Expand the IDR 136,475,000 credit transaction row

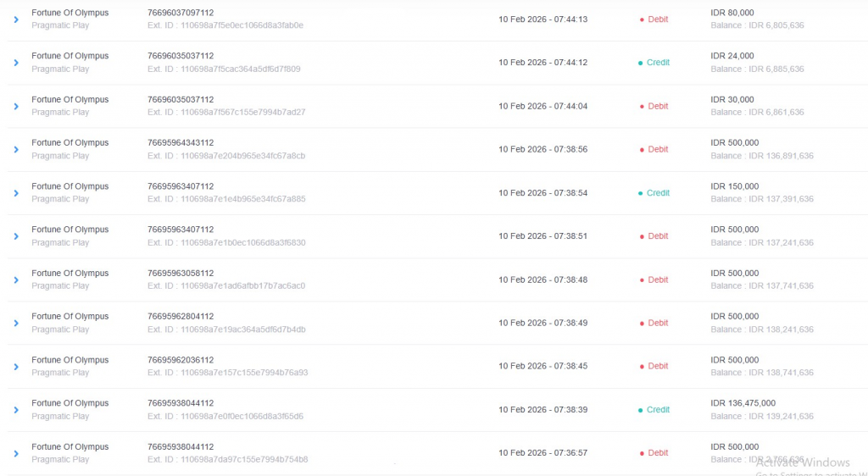click(x=16, y=410)
